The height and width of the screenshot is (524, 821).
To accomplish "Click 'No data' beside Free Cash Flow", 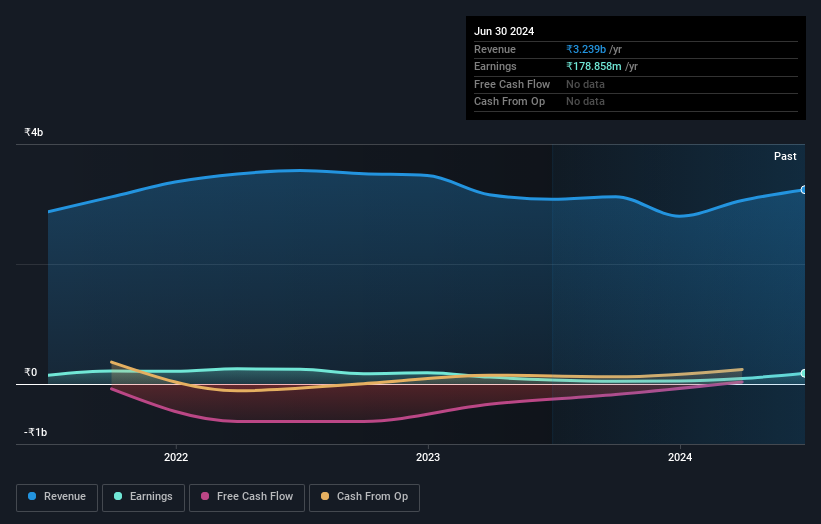I will click(585, 84).
